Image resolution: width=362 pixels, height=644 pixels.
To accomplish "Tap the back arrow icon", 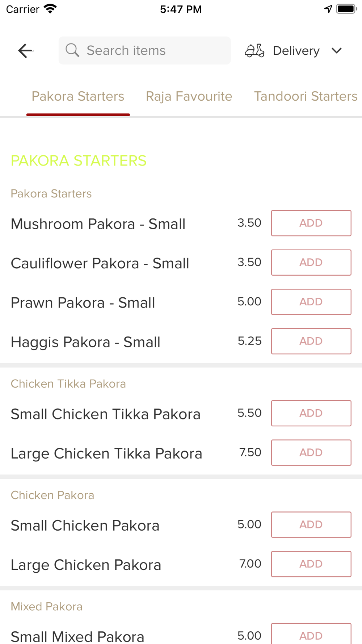I will (25, 51).
